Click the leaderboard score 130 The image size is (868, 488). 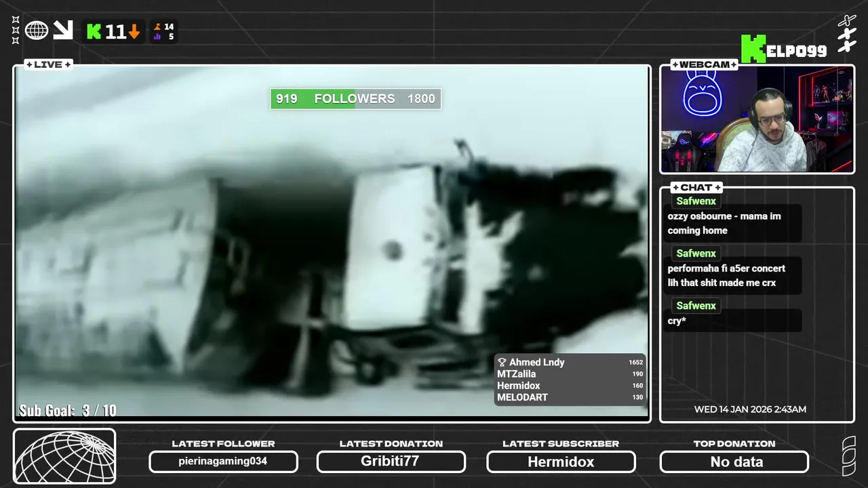pyautogui.click(x=637, y=397)
